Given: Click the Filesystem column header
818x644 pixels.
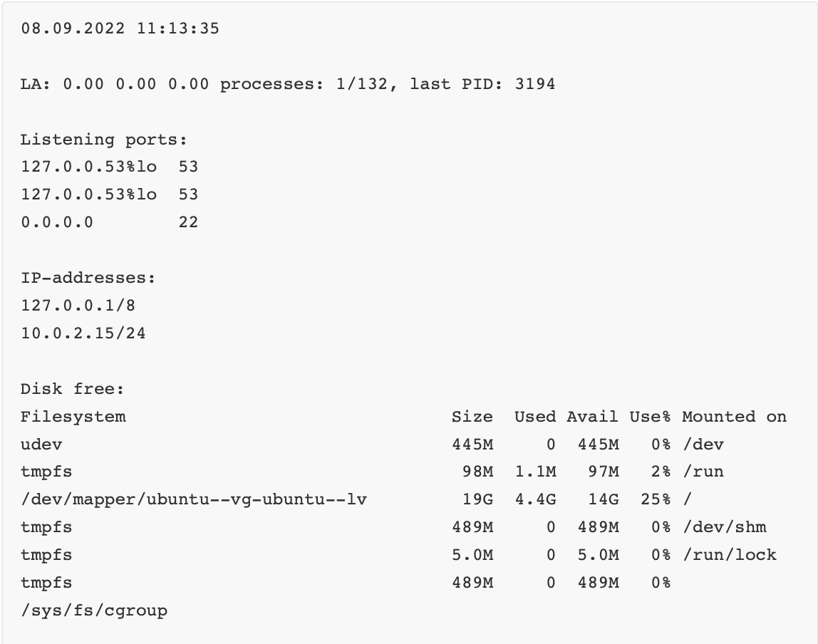Looking at the screenshot, I should coord(73,417).
